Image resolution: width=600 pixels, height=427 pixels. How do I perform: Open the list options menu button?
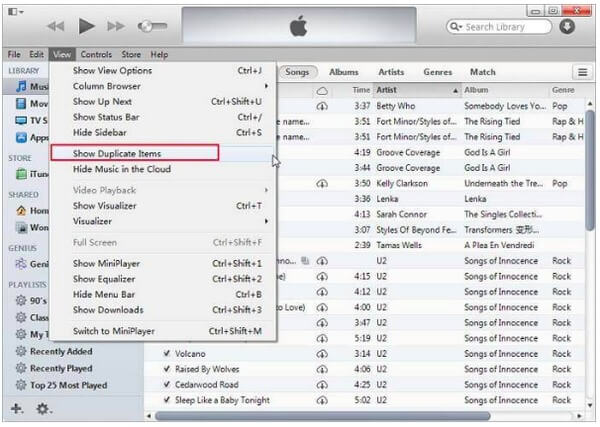tap(582, 72)
